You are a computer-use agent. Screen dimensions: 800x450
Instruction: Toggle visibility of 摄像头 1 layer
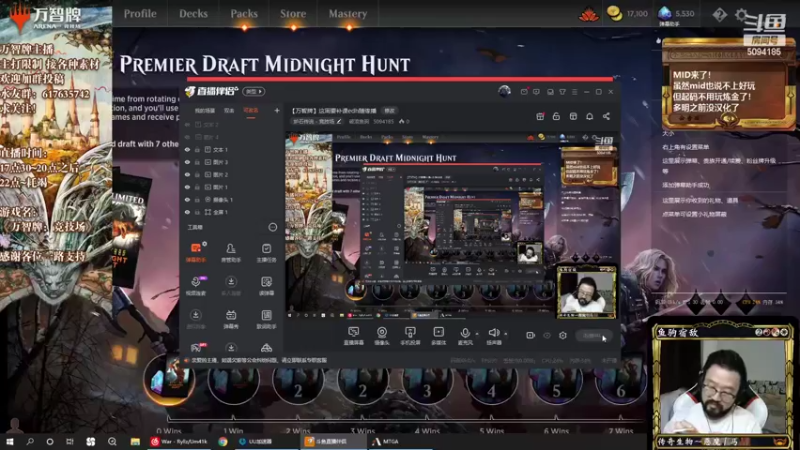[187, 199]
